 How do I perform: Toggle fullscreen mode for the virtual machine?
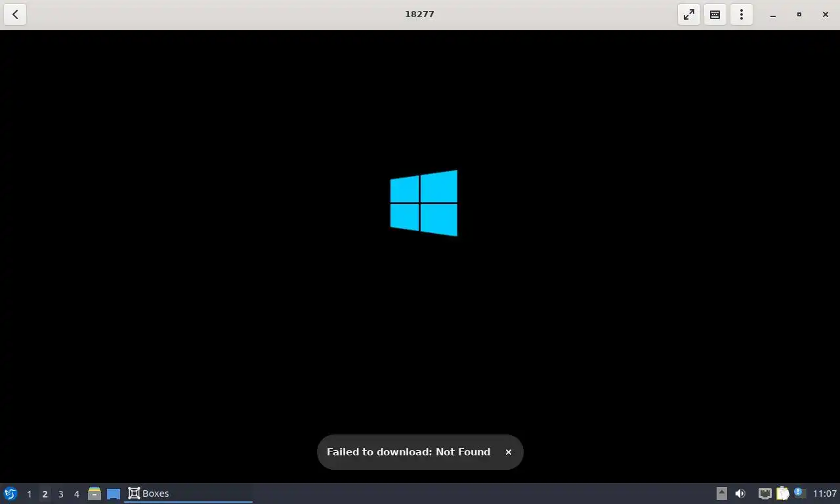pos(689,14)
